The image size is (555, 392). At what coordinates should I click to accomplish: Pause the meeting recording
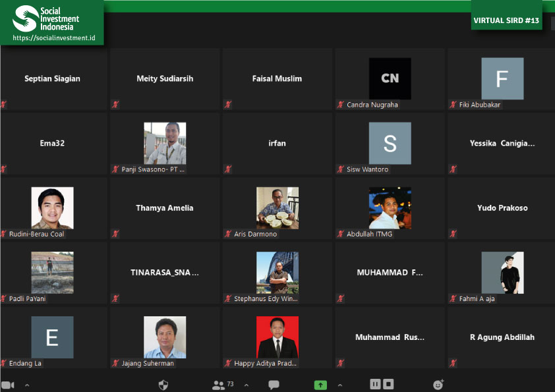(375, 384)
